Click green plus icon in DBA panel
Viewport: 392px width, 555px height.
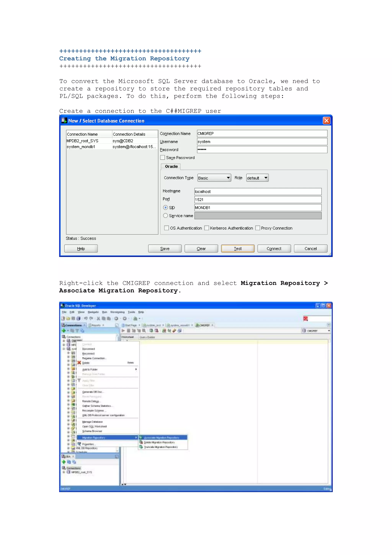pos(64,462)
